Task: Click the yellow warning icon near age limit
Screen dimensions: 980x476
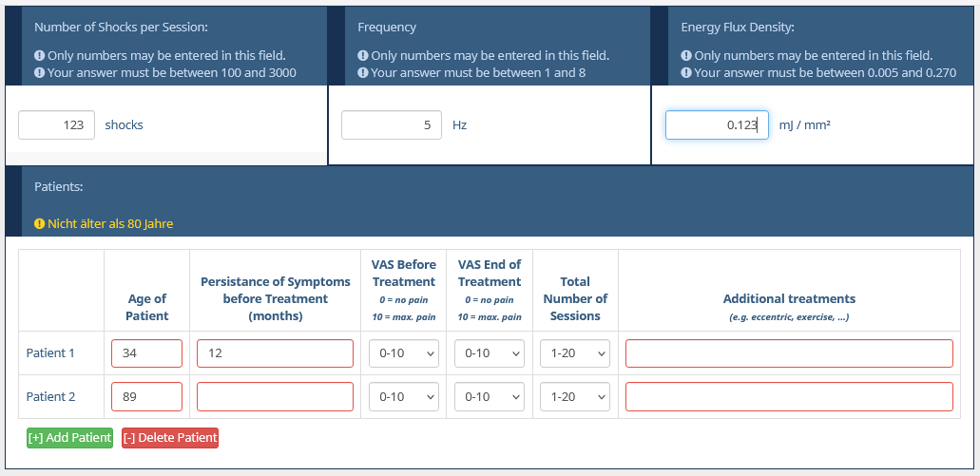Action: click(40, 224)
